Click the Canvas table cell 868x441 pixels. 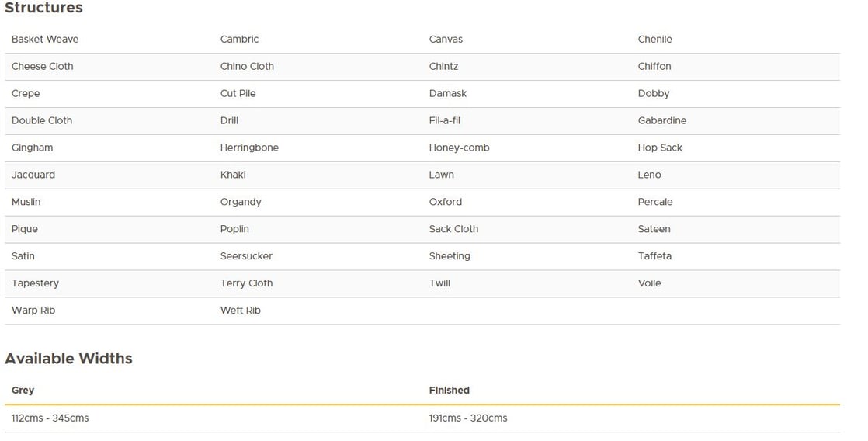click(x=446, y=40)
